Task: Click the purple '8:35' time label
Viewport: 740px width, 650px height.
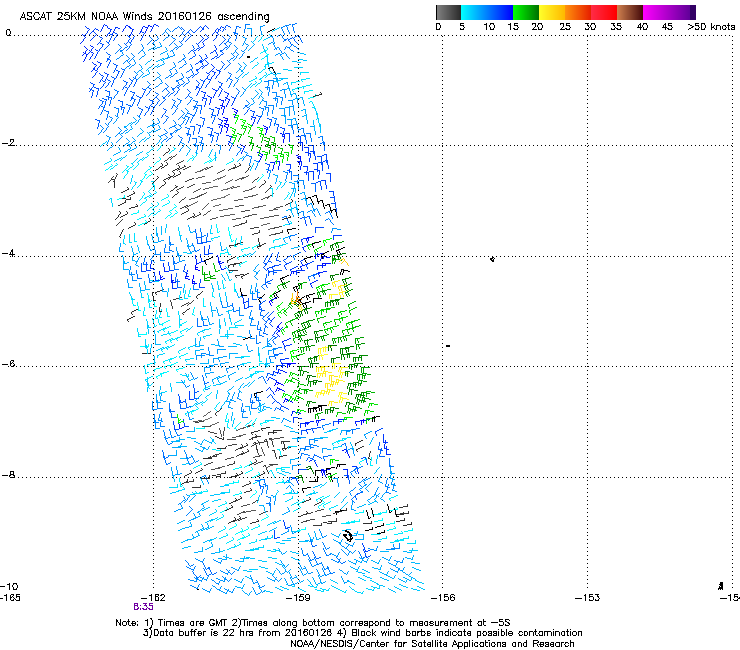Action: click(x=143, y=607)
